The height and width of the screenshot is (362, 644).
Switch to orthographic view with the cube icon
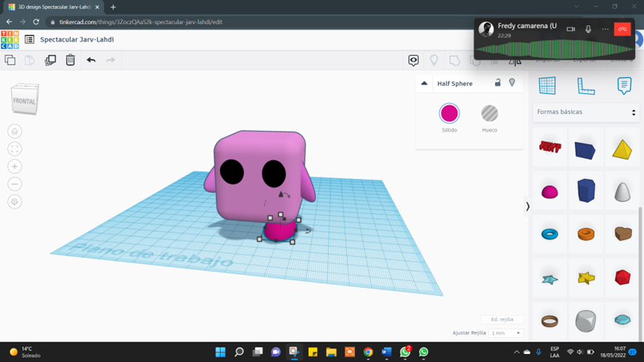pyautogui.click(x=15, y=202)
